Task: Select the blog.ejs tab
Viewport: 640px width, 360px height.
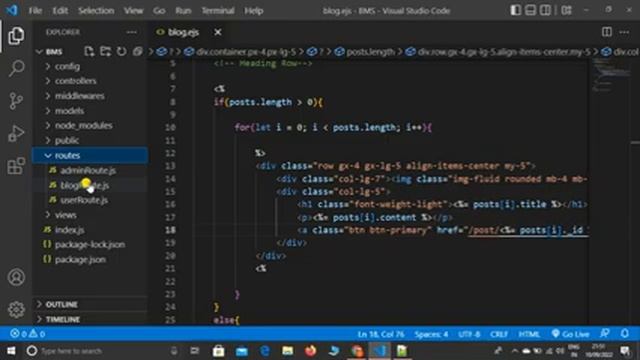Action: pos(183,32)
